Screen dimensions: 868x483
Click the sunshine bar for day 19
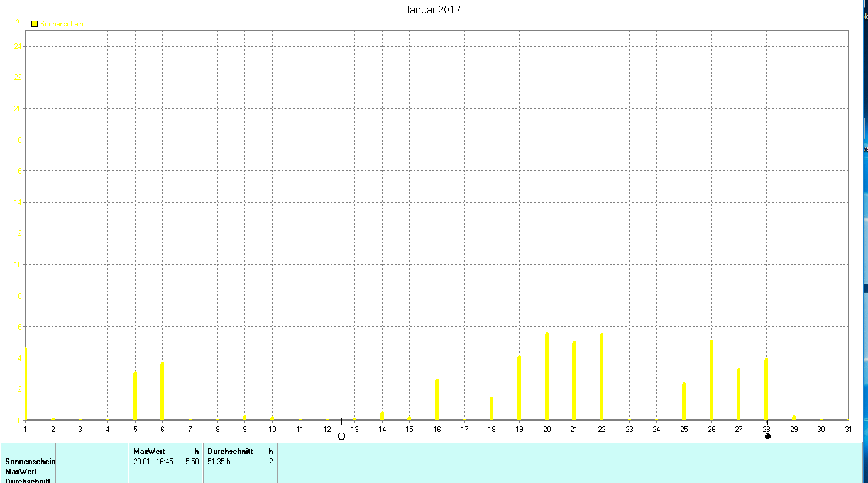(x=519, y=387)
